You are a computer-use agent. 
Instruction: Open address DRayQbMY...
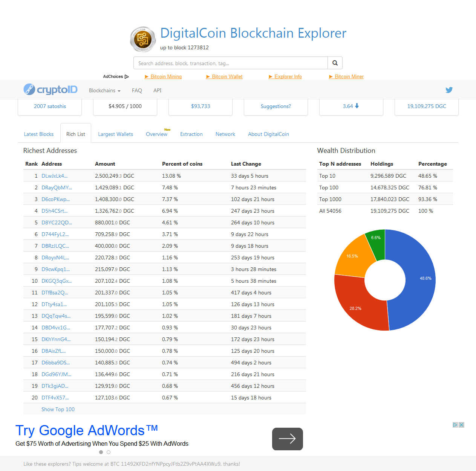[57, 187]
